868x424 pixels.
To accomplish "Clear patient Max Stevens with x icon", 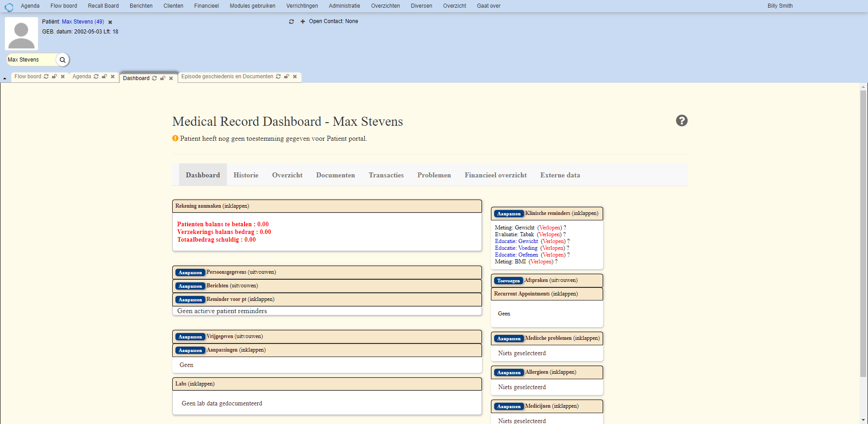I will coord(110,22).
